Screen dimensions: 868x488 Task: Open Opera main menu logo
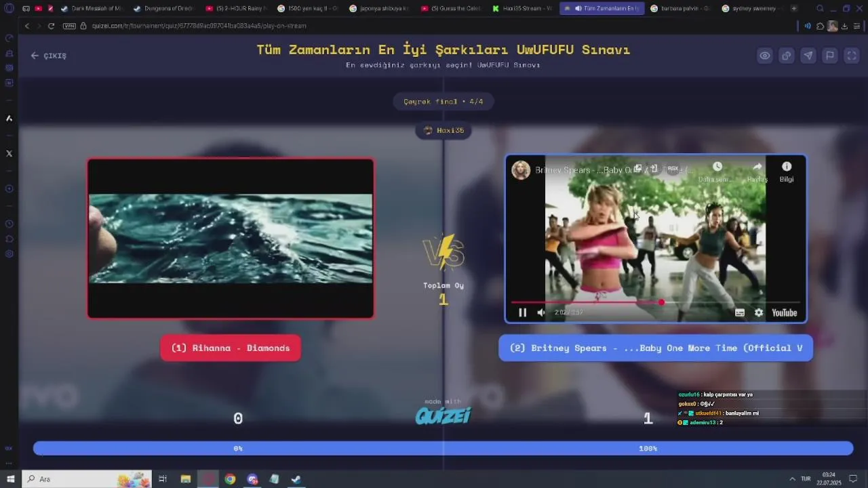pyautogui.click(x=9, y=8)
